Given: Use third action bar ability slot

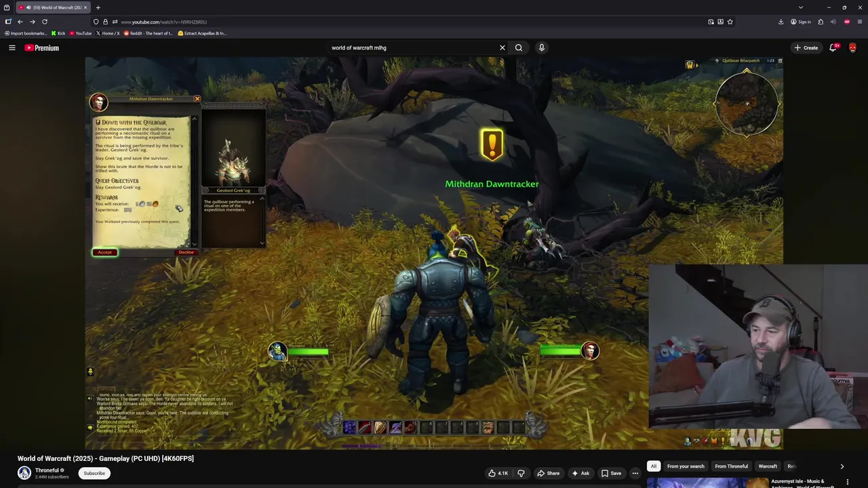Looking at the screenshot, I should point(380,427).
